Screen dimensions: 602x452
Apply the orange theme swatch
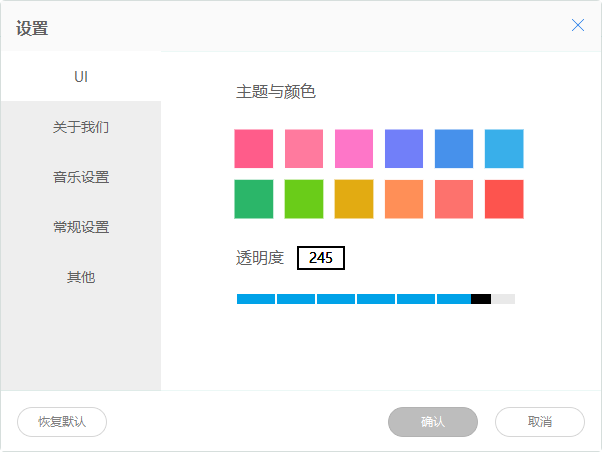pos(404,199)
